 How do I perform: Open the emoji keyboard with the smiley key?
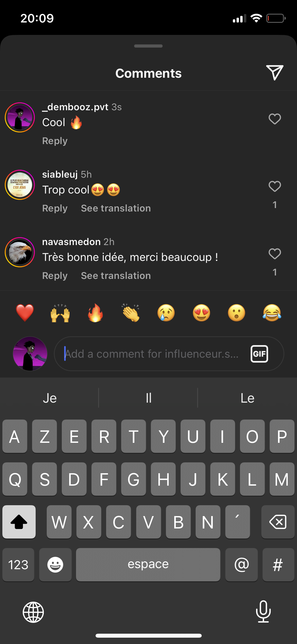(x=55, y=565)
